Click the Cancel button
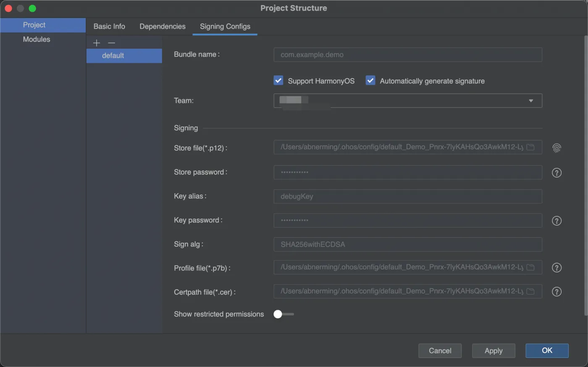 [x=440, y=351]
